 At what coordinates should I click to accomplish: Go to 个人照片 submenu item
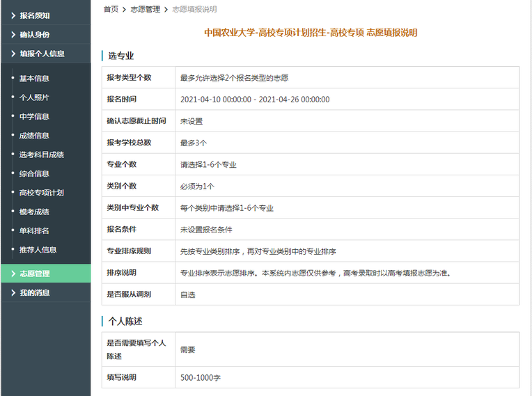tap(34, 97)
